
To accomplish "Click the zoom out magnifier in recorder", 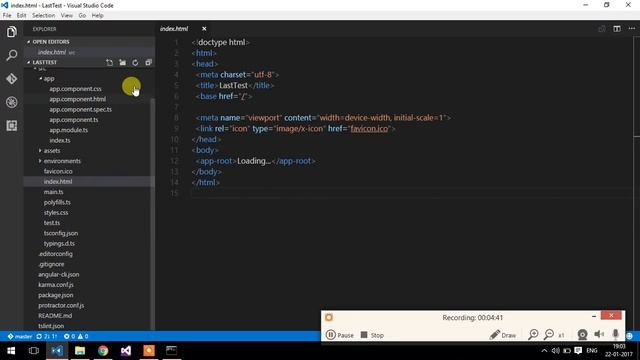I will click(x=549, y=335).
